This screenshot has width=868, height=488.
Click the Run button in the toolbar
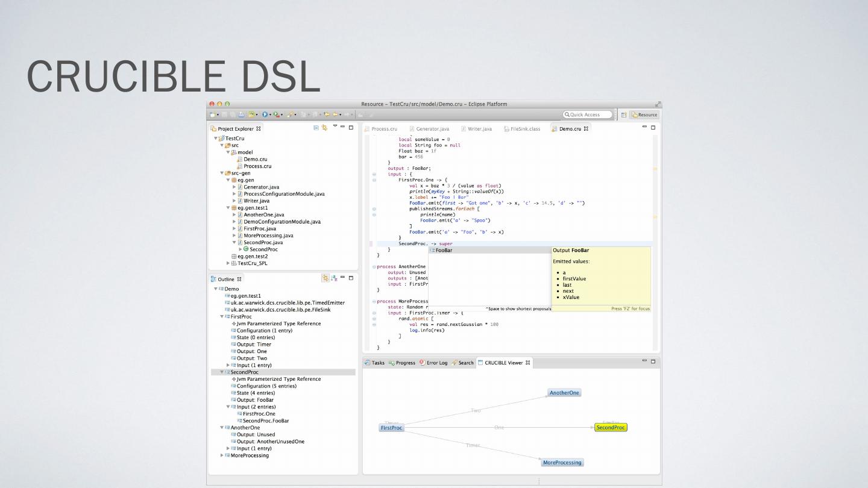pos(265,114)
